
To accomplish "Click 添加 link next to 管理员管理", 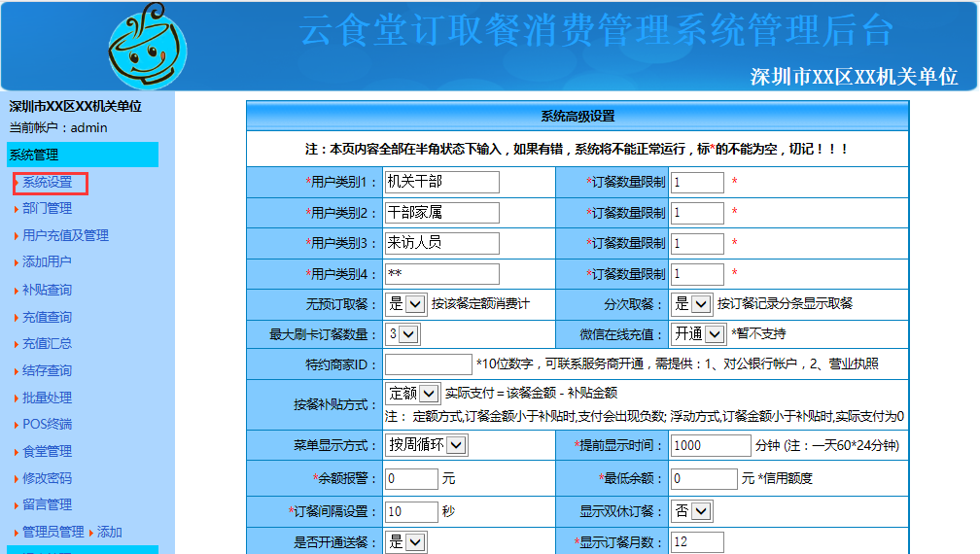I will (110, 532).
